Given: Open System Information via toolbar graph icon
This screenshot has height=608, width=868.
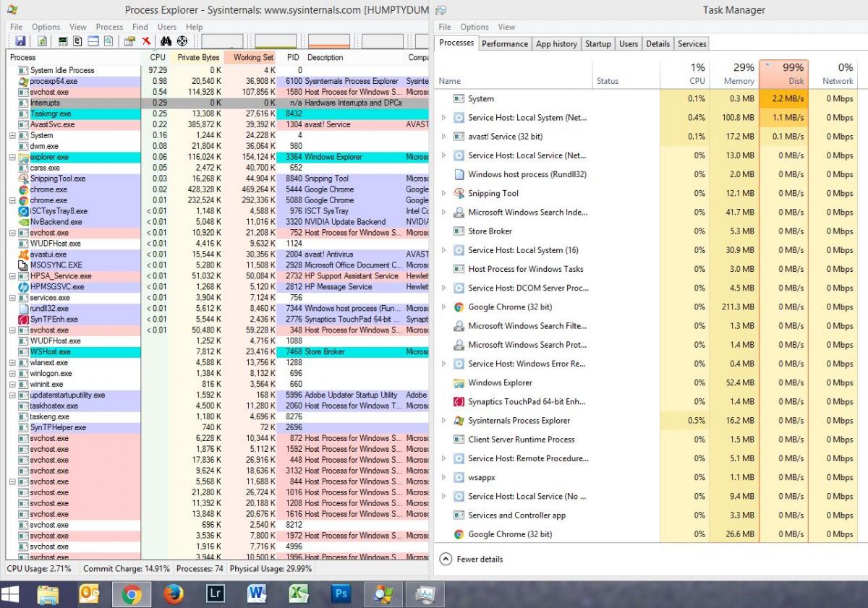Looking at the screenshot, I should point(64,41).
